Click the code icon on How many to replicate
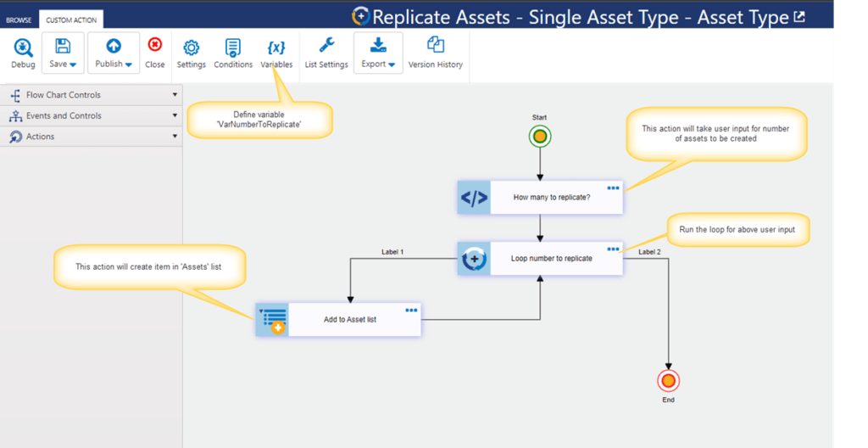 tap(475, 198)
